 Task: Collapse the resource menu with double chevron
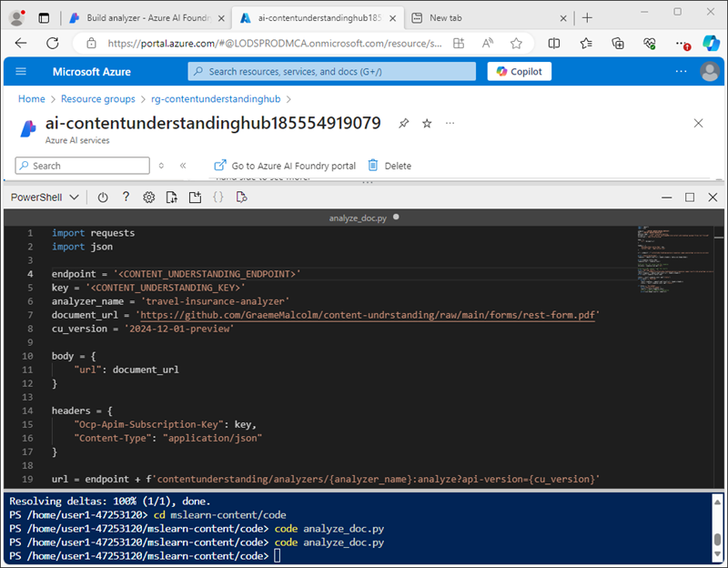183,166
